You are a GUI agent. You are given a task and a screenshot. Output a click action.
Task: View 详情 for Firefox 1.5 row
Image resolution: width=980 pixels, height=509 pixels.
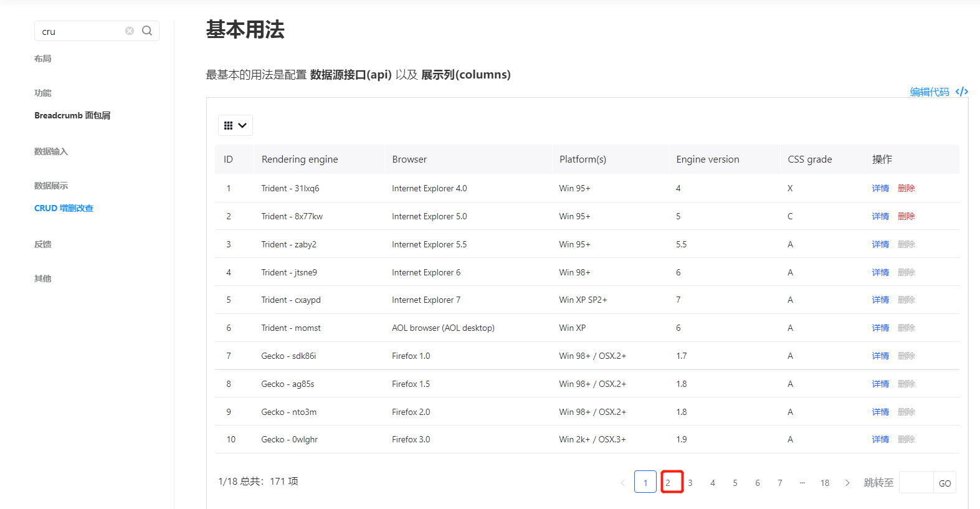point(880,384)
